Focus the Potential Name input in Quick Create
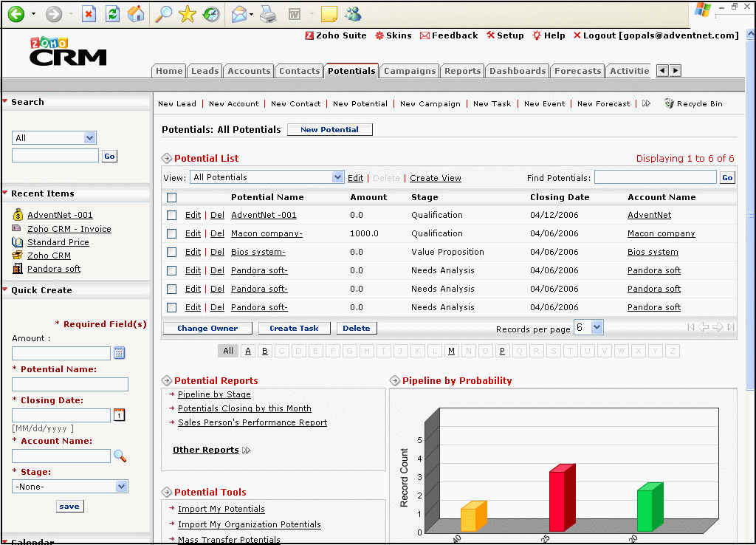 (70, 385)
